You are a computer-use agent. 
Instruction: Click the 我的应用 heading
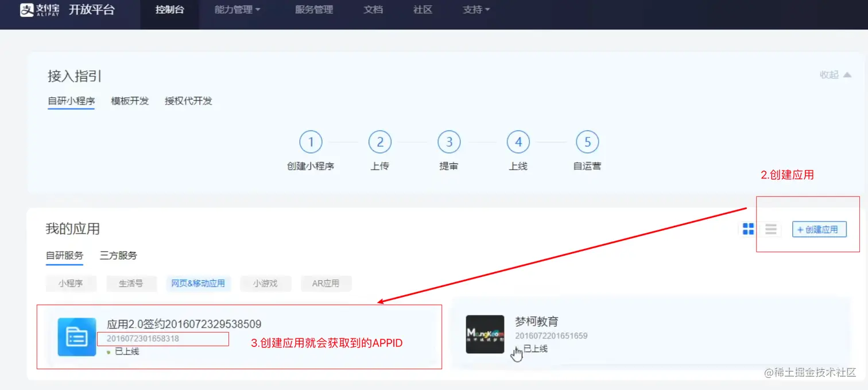click(x=73, y=229)
